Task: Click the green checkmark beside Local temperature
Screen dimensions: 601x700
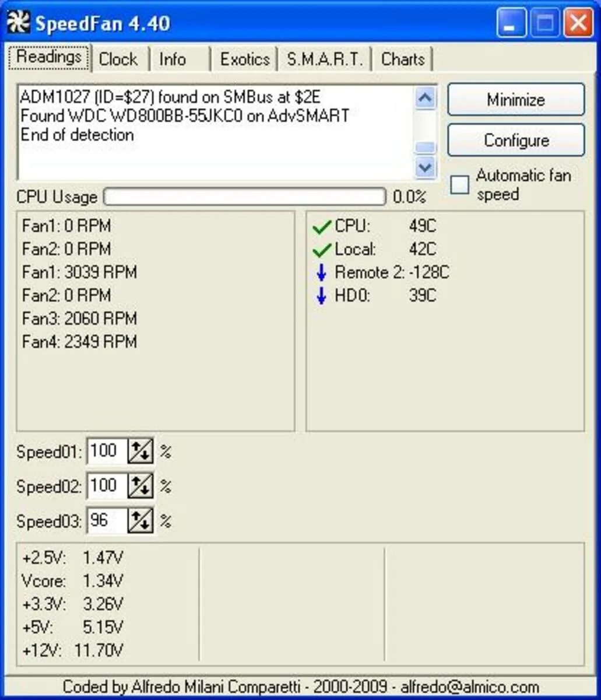Action: click(321, 250)
